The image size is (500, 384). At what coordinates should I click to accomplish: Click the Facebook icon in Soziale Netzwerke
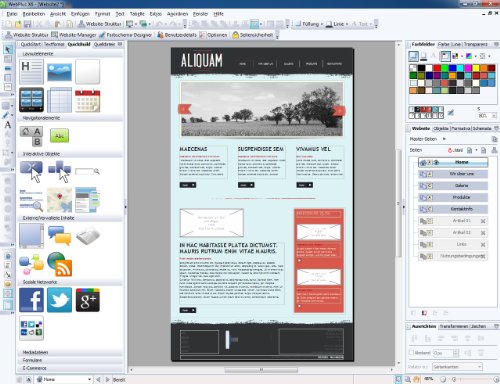[x=31, y=300]
